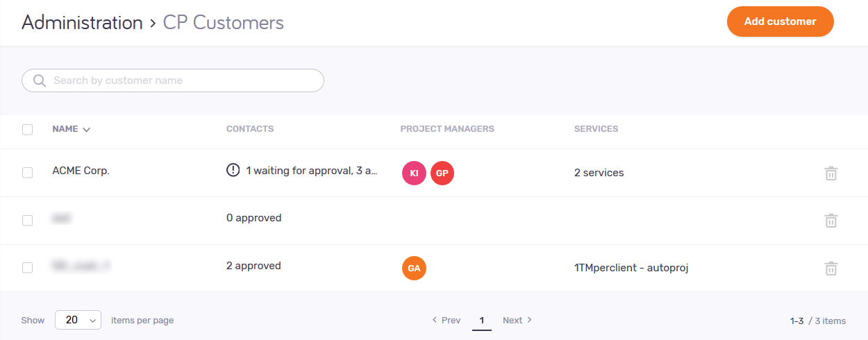Image resolution: width=868 pixels, height=340 pixels.
Task: Select page 1 in pagination
Action: [482, 321]
